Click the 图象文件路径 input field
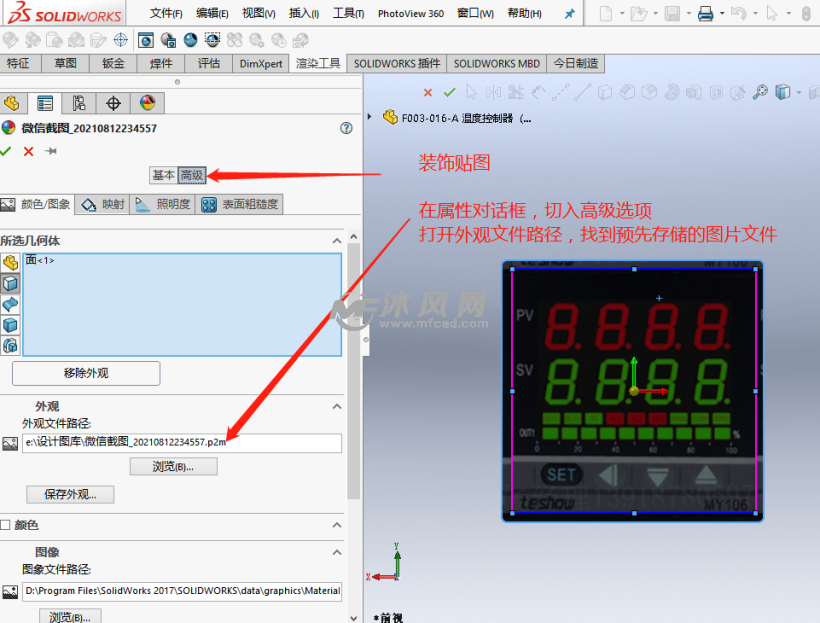 point(182,591)
